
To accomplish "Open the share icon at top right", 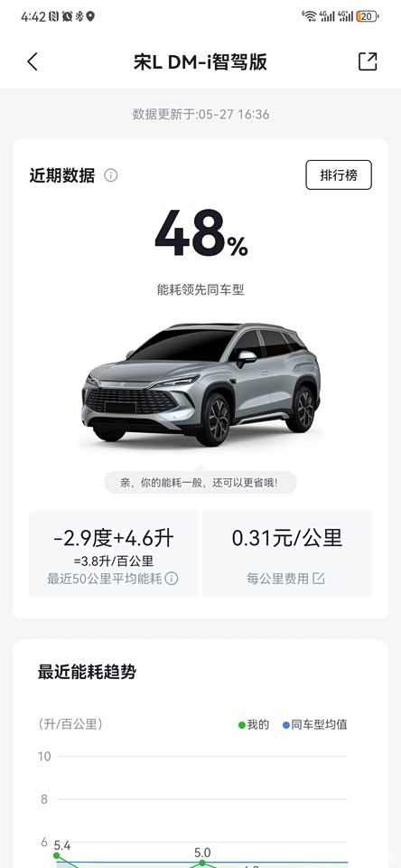I will [368, 61].
